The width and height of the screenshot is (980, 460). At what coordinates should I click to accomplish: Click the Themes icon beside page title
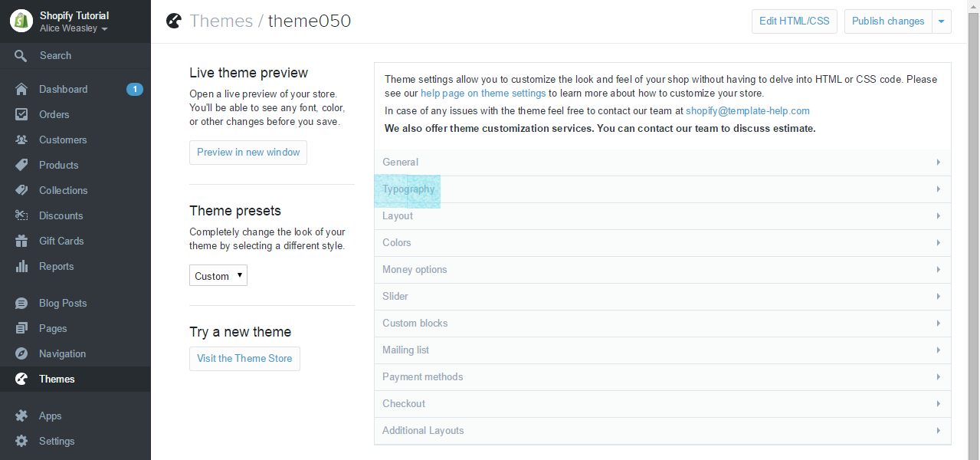click(173, 21)
